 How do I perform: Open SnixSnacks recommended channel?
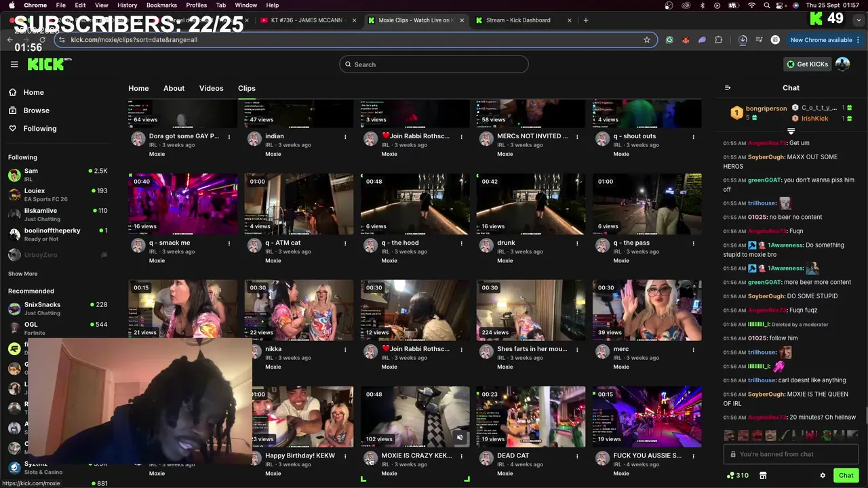tap(58, 308)
